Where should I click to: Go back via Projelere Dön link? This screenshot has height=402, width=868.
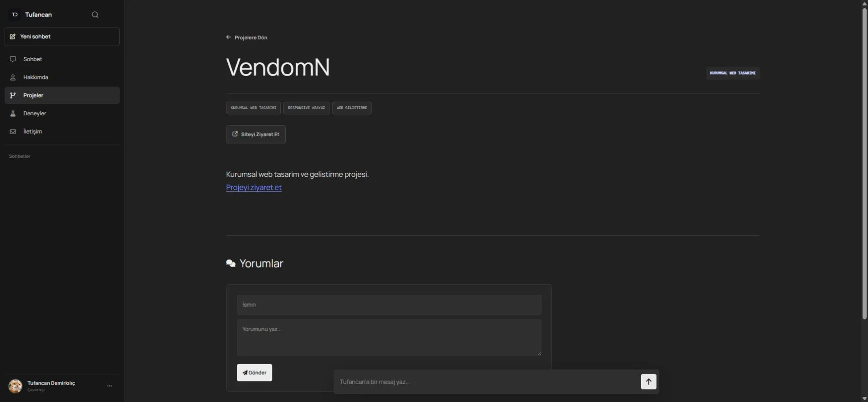(247, 37)
